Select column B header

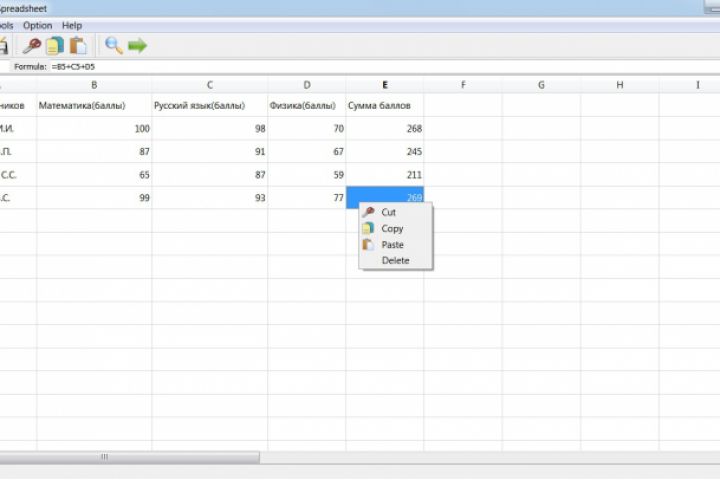tap(94, 85)
